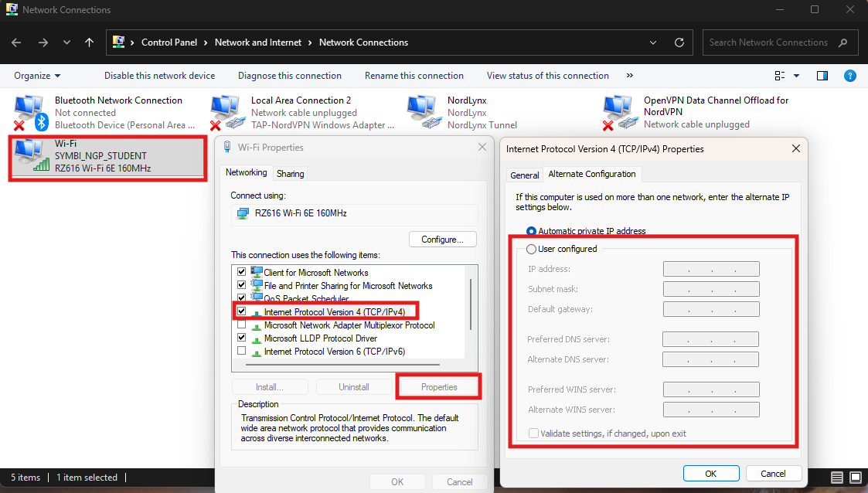Select the Wi-Fi adapter icon
The width and height of the screenshot is (868, 493).
(x=31, y=155)
